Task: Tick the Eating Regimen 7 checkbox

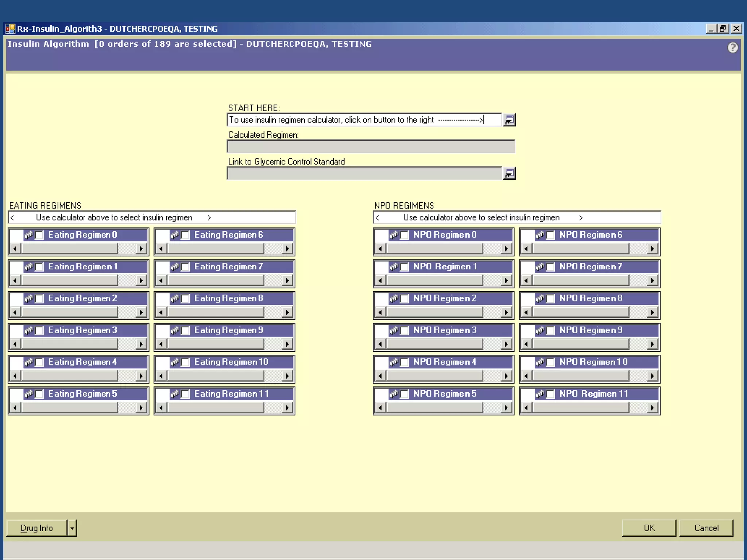Action: [185, 267]
